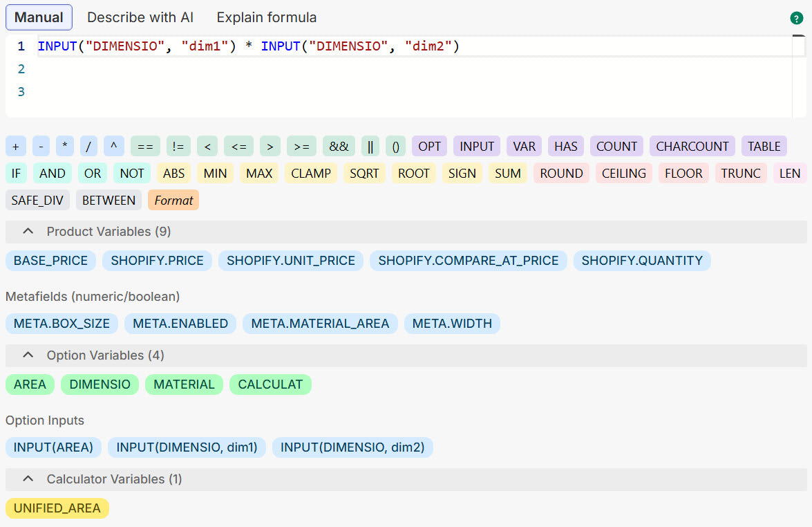Insert the SHOPIFY.QUANTITY variable

(x=642, y=261)
